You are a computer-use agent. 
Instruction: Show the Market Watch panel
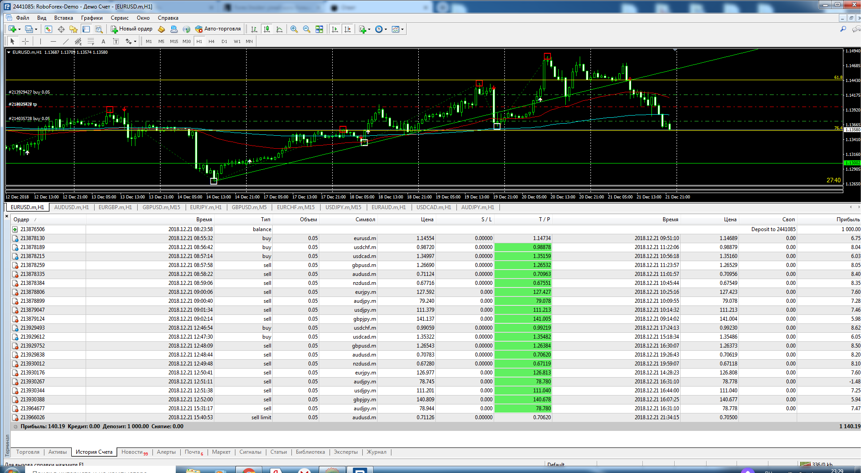(x=48, y=29)
